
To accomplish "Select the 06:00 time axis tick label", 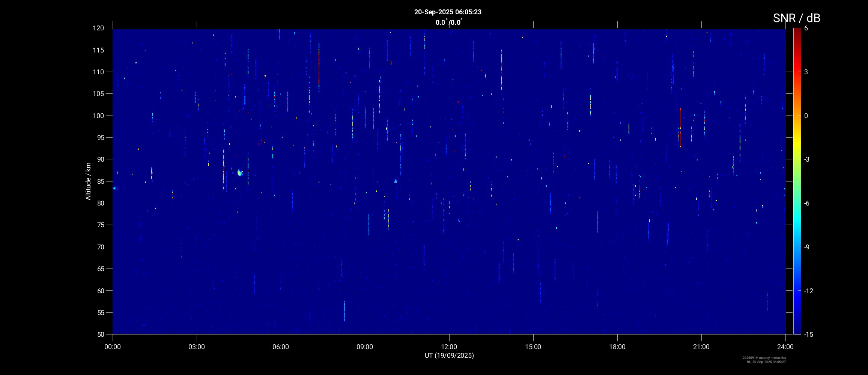I will pos(281,347).
